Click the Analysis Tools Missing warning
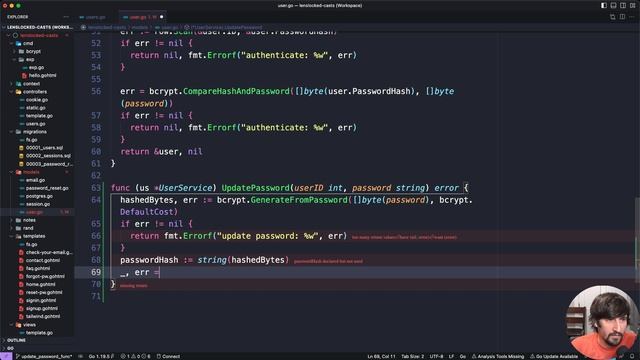 tap(498, 356)
